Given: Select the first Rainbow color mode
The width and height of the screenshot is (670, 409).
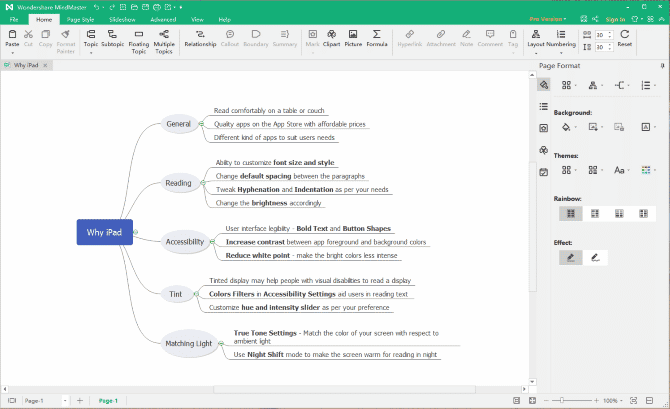Looking at the screenshot, I should point(569,213).
